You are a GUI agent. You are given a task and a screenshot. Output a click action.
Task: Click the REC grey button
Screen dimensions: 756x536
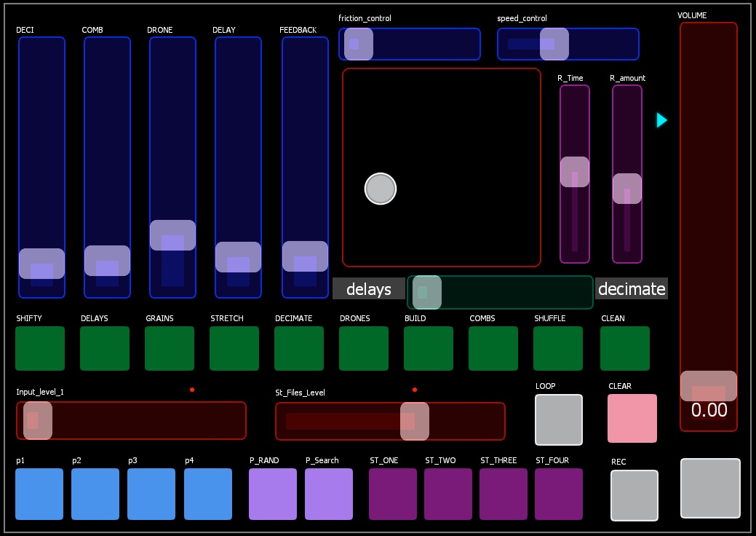pyautogui.click(x=634, y=495)
